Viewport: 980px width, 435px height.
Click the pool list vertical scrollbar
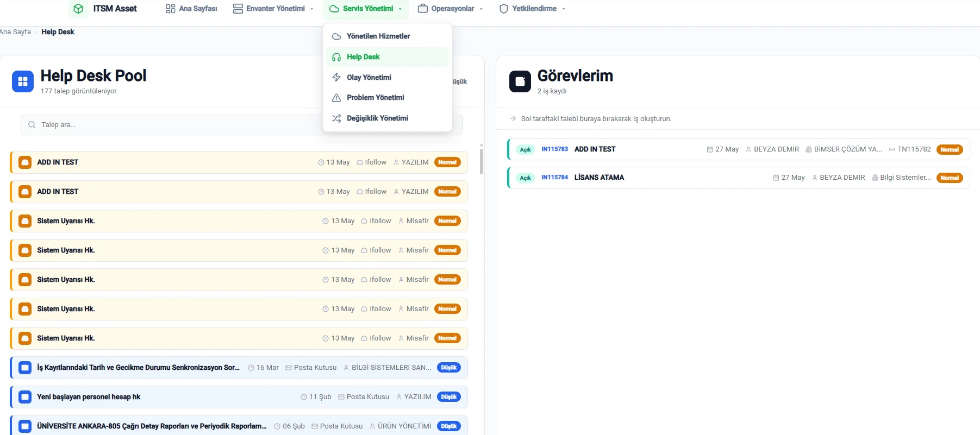[482, 161]
